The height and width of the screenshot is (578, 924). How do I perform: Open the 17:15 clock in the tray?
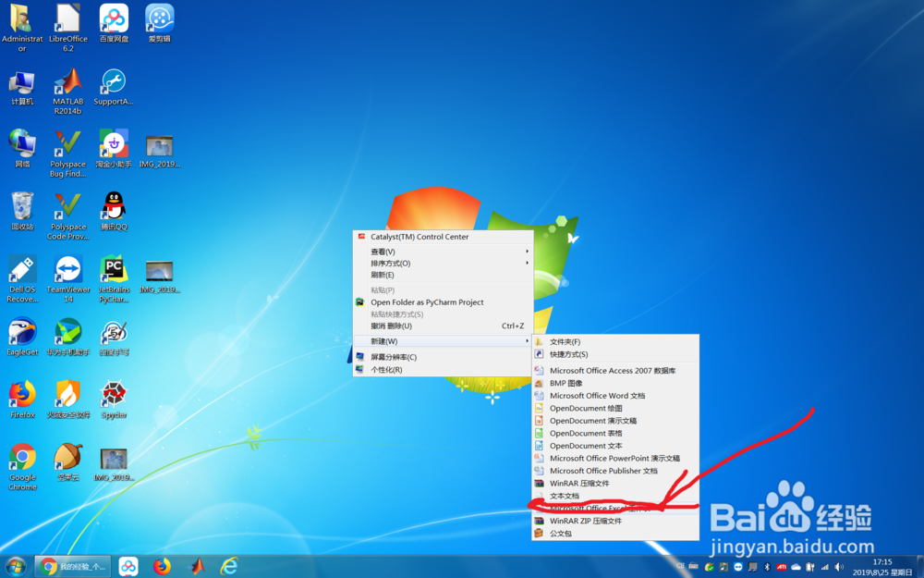(x=882, y=567)
